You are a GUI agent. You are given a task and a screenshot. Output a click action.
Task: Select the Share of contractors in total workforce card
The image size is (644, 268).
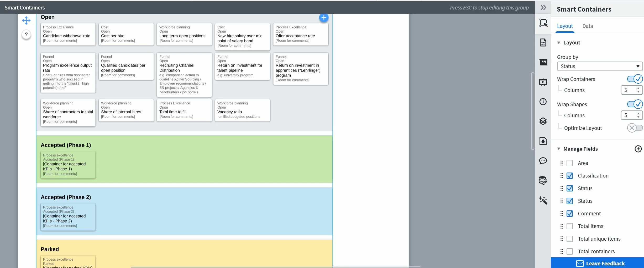click(x=68, y=113)
